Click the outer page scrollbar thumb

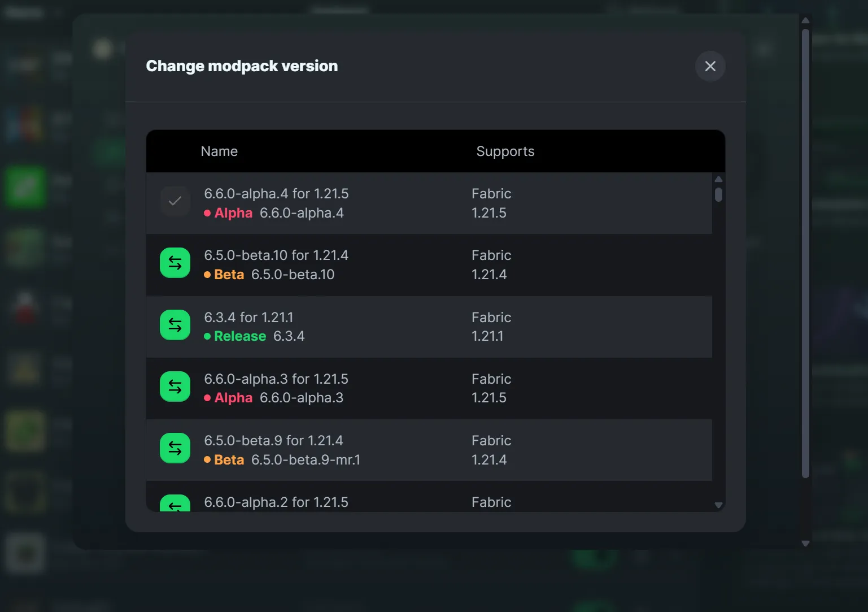coord(805,254)
